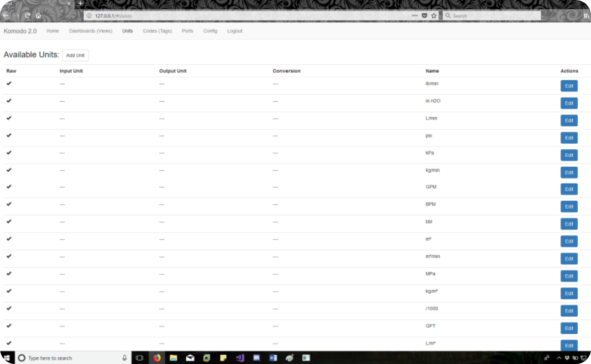This screenshot has height=364, width=591.
Task: Select the 'kPa' name cell
Action: point(430,153)
